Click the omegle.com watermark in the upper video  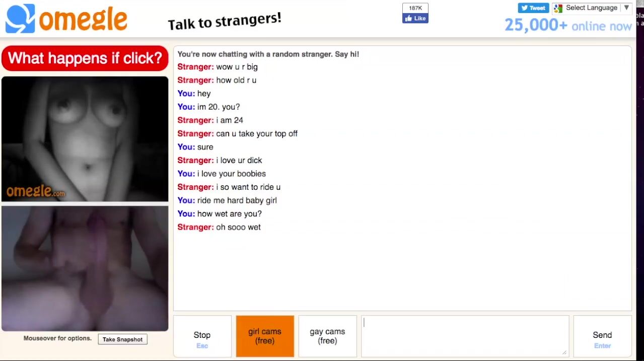tap(36, 191)
